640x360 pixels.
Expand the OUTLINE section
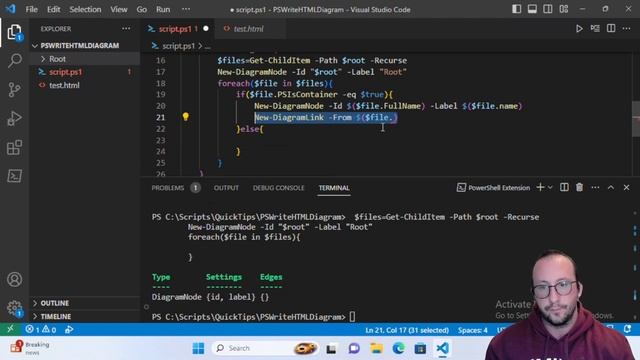click(54, 303)
